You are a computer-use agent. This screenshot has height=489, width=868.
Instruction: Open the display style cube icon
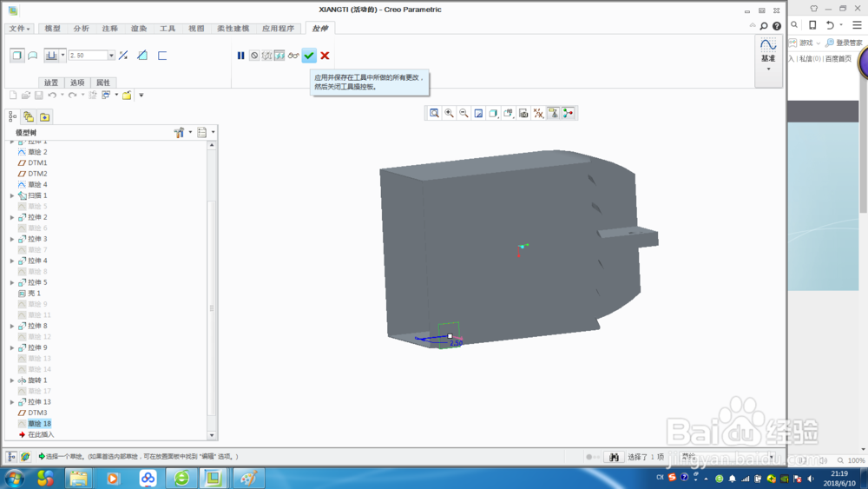(493, 113)
